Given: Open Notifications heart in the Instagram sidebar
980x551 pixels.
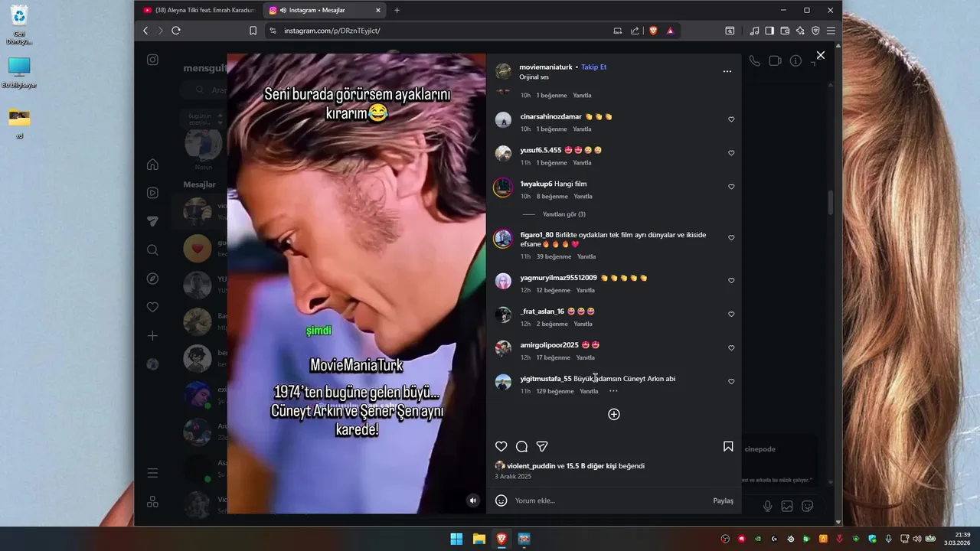Looking at the screenshot, I should point(152,307).
